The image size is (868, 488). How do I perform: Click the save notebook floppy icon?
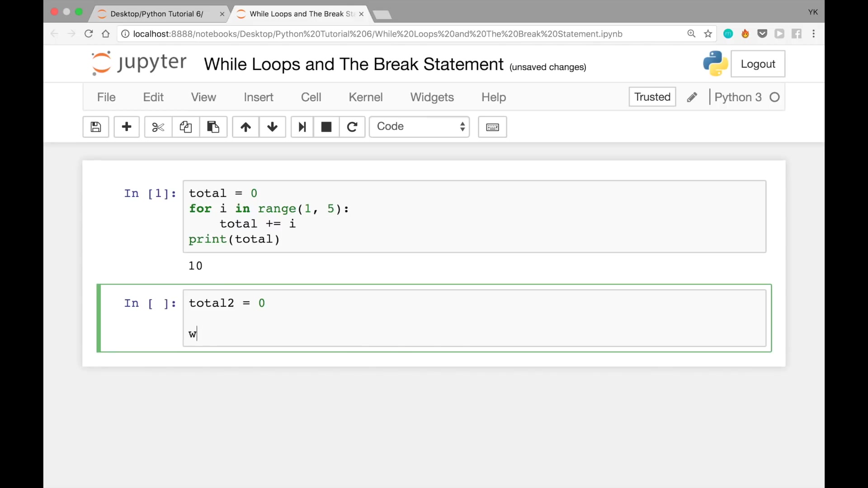(95, 127)
